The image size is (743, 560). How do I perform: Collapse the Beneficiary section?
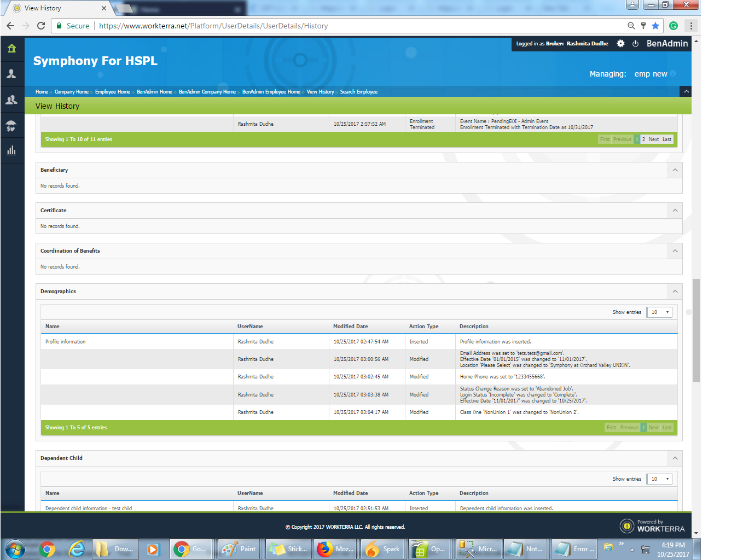[675, 170]
